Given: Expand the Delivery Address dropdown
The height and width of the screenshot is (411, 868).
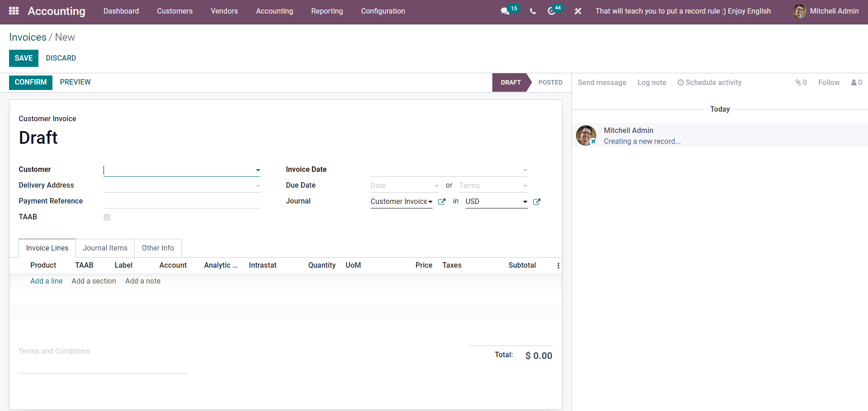Looking at the screenshot, I should (x=258, y=186).
